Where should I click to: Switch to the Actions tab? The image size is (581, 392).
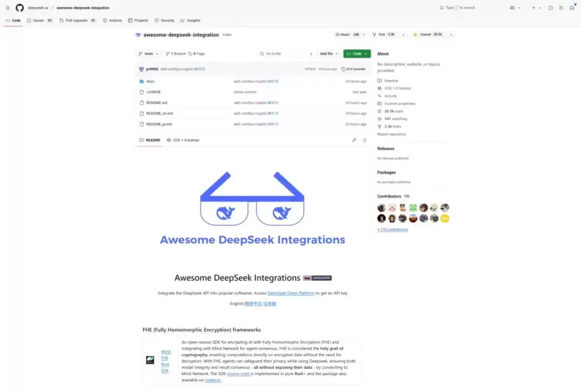[112, 20]
